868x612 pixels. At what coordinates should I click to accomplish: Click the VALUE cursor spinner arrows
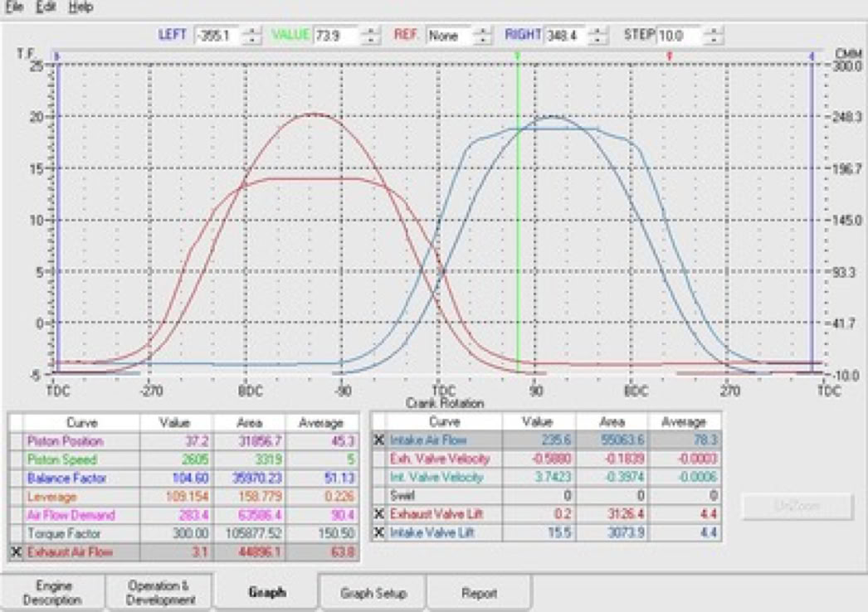[x=374, y=36]
